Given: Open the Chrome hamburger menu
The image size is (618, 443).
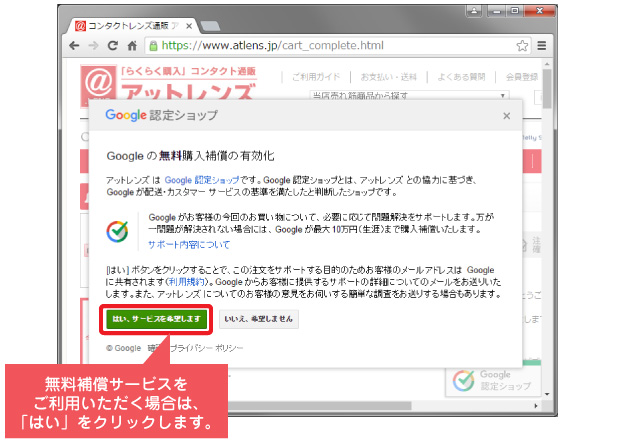Looking at the screenshot, I should (542, 46).
